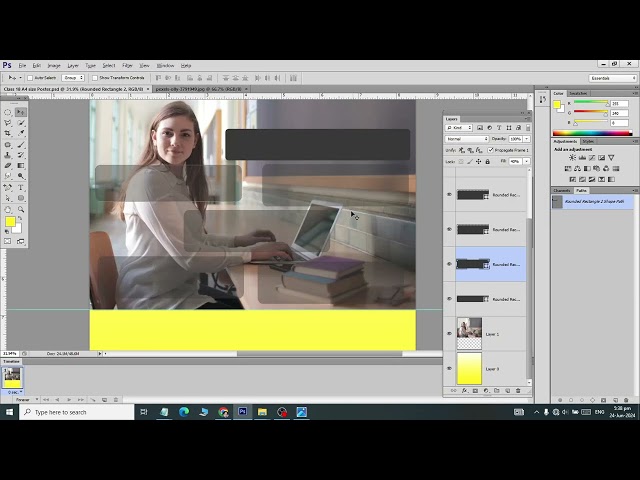Select the Pen tool
The image size is (640, 480).
pyautogui.click(x=8, y=187)
